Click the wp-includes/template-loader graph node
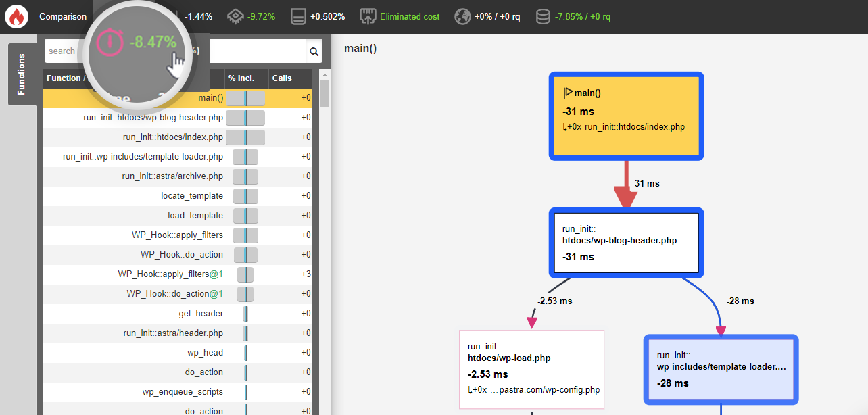868x415 pixels. (721, 368)
